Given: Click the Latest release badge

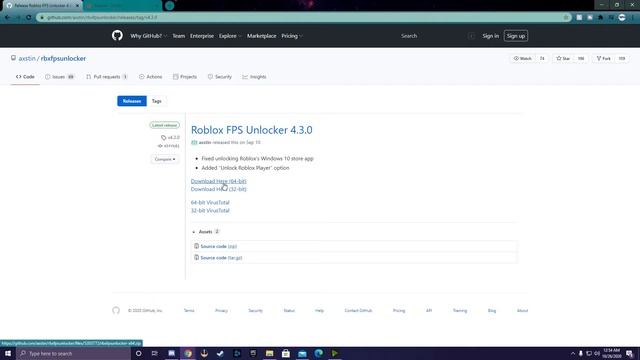Looking at the screenshot, I should (164, 125).
